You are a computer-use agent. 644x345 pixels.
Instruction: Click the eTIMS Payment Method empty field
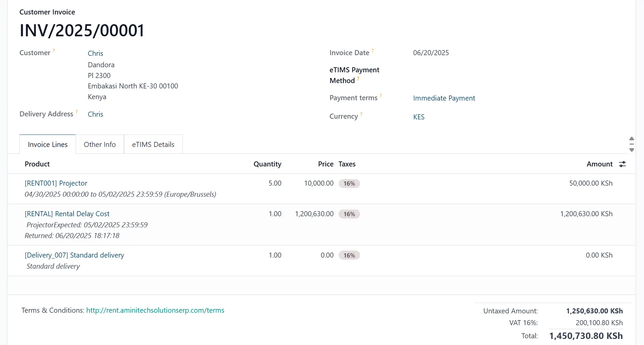470,75
